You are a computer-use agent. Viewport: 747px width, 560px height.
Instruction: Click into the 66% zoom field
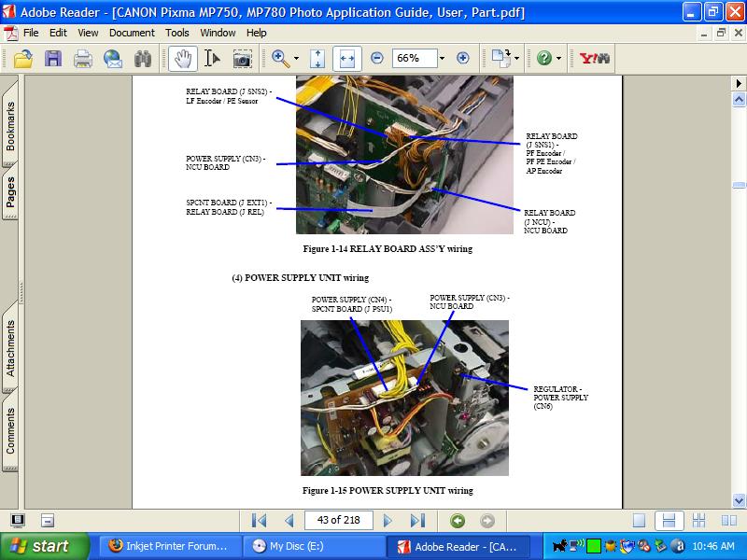tap(415, 58)
